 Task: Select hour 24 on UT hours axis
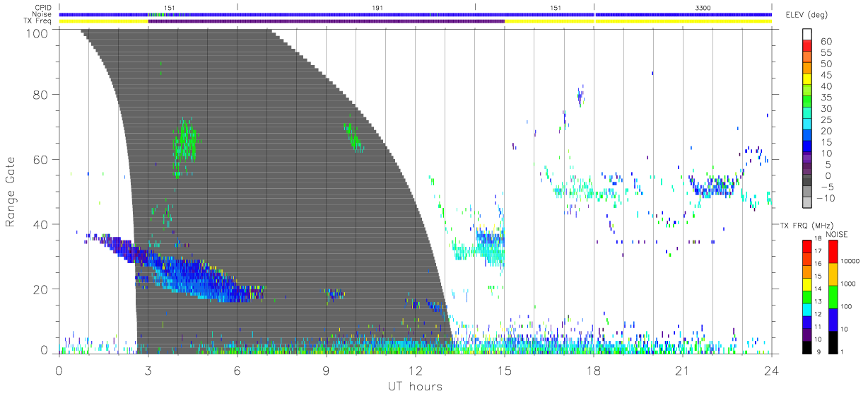pyautogui.click(x=771, y=371)
